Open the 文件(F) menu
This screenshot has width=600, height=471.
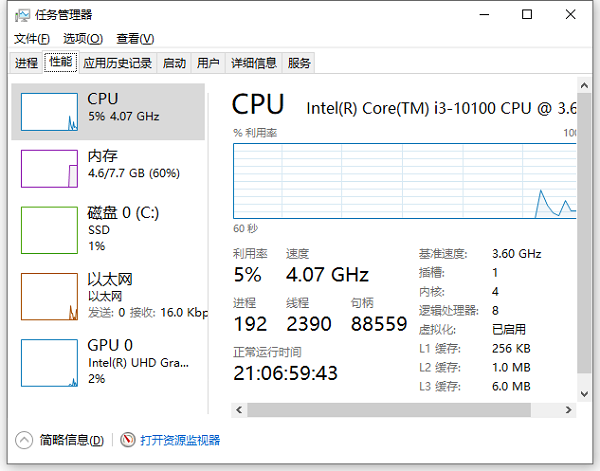[x=32, y=39]
